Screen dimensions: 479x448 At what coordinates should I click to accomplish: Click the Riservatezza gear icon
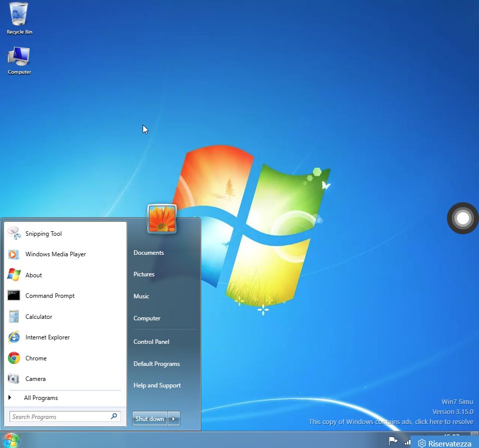coord(422,443)
